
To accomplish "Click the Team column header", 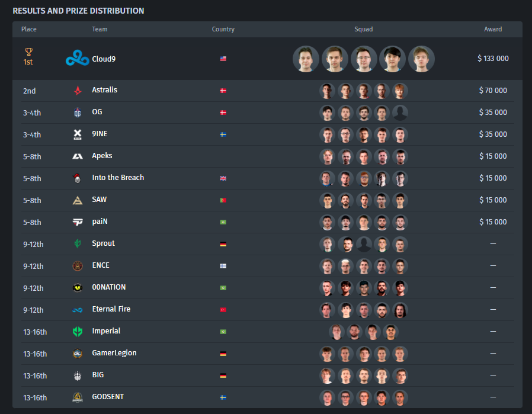I will (x=100, y=29).
